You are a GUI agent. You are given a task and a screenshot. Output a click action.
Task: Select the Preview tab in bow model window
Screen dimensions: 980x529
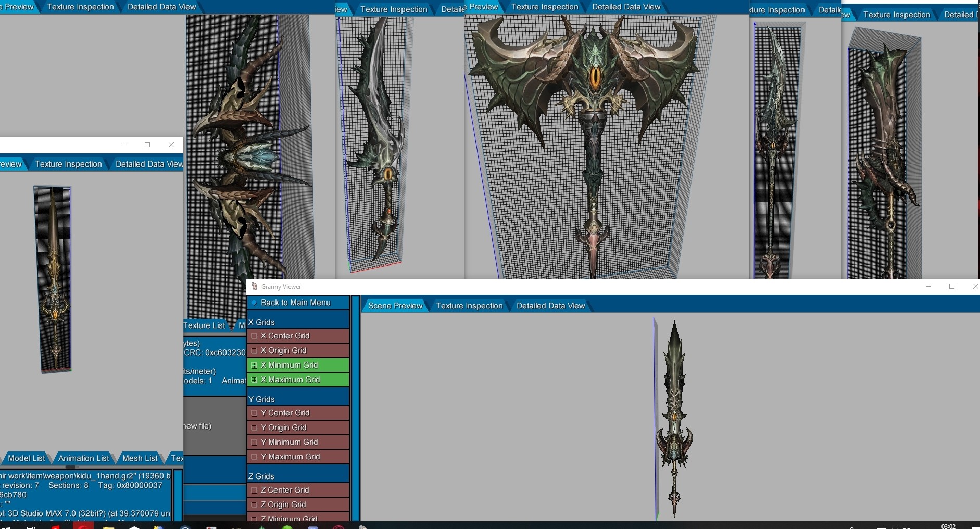point(18,7)
